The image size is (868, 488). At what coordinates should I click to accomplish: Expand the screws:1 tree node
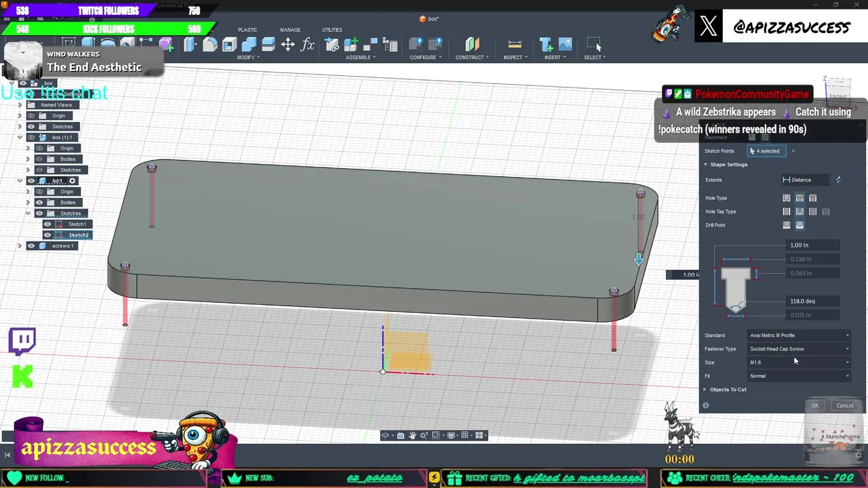pyautogui.click(x=20, y=246)
